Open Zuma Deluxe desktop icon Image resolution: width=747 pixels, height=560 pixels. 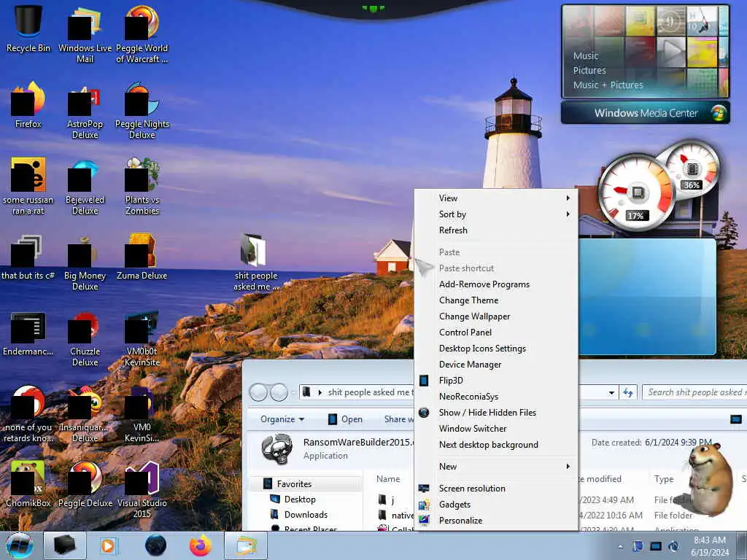142,256
